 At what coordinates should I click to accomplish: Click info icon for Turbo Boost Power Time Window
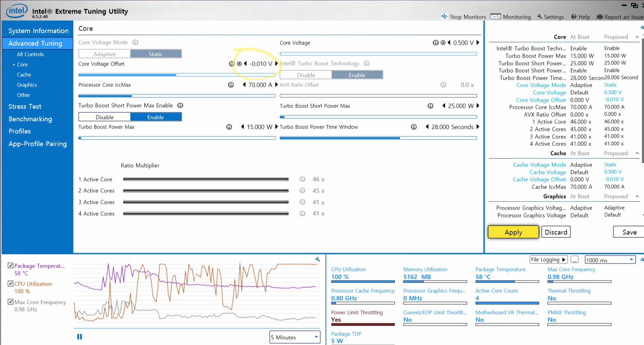[x=414, y=127]
